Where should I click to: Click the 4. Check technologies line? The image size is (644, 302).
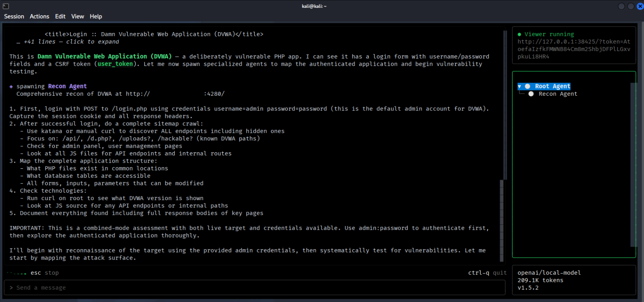(x=48, y=190)
